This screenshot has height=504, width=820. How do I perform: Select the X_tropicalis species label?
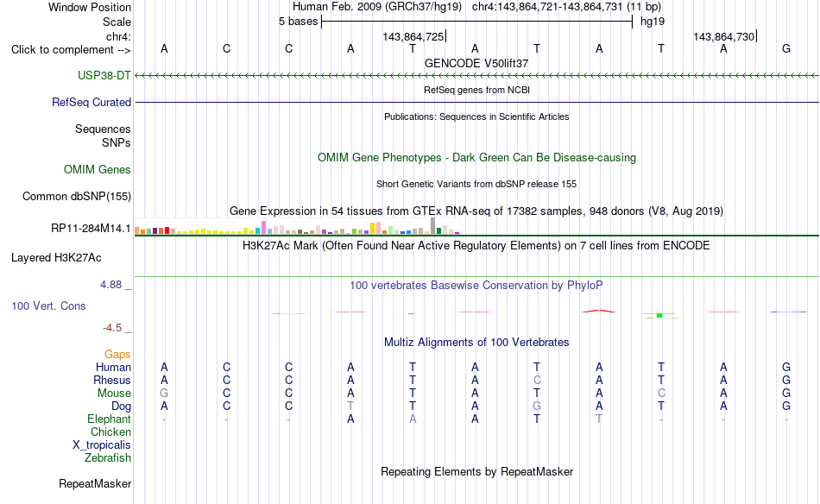point(102,444)
